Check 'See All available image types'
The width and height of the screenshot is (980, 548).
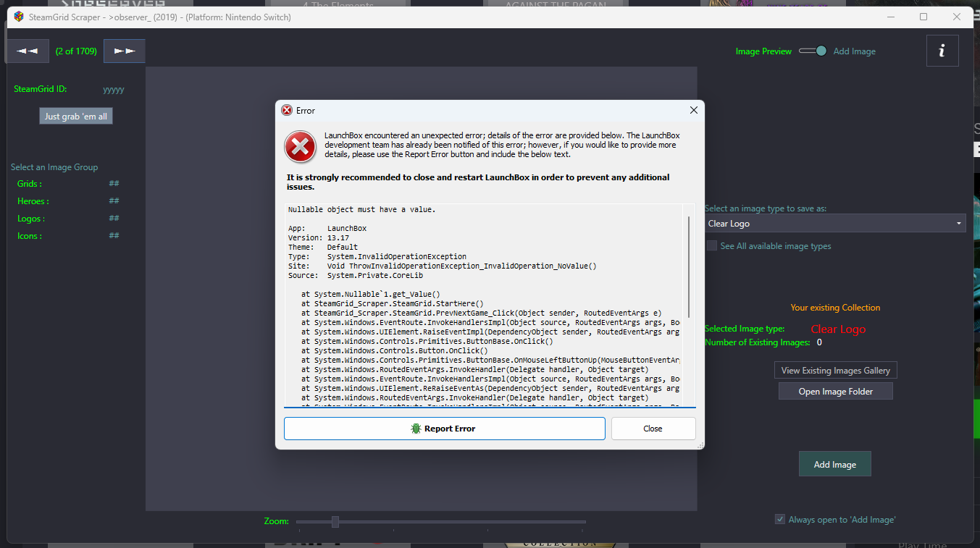(712, 246)
